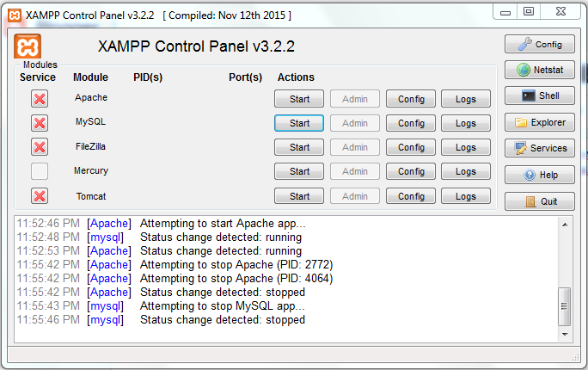
Task: Click the XAMPP orange logo in panel
Action: tap(28, 46)
